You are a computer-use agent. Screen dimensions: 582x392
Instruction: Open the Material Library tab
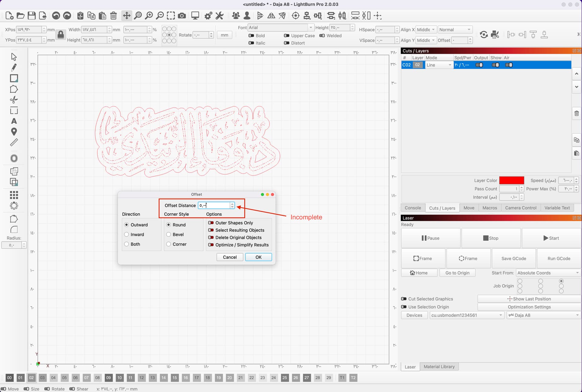(439, 367)
